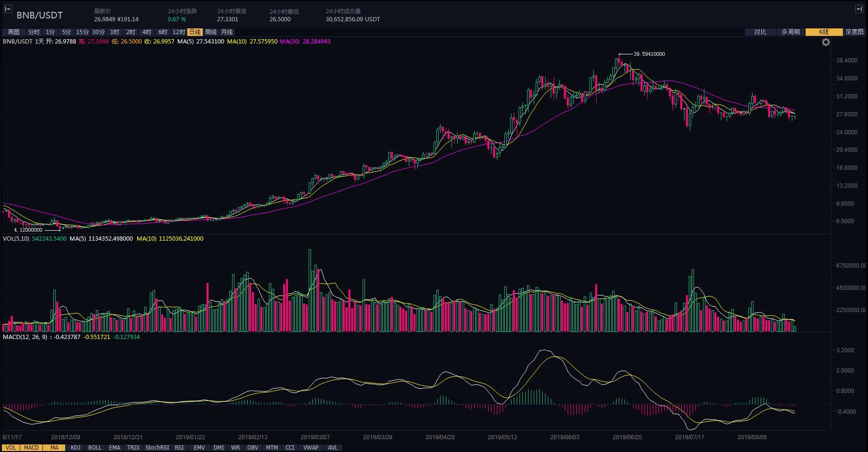Enable the BOLL indicator
This screenshot has height=452, width=868.
pos(95,447)
